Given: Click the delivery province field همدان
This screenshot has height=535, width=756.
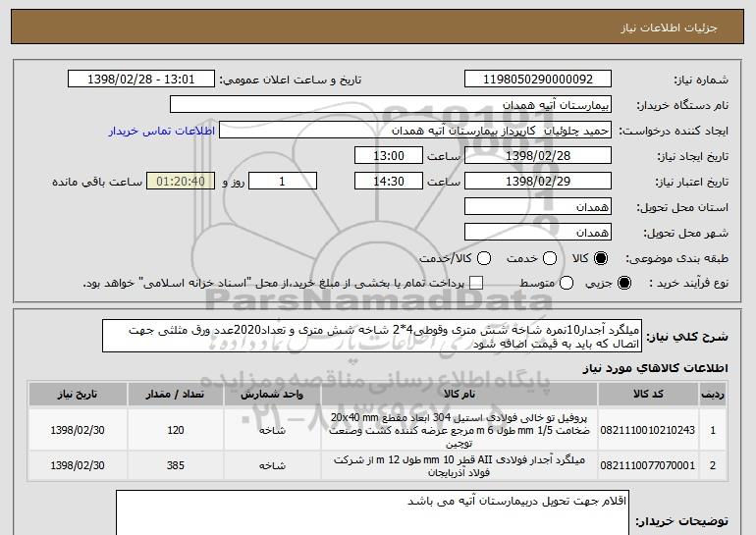Looking at the screenshot, I should (538, 207).
